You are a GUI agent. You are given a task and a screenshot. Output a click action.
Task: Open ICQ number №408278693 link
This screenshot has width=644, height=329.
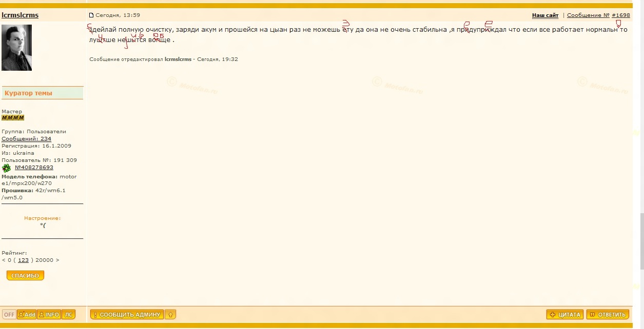tap(34, 168)
